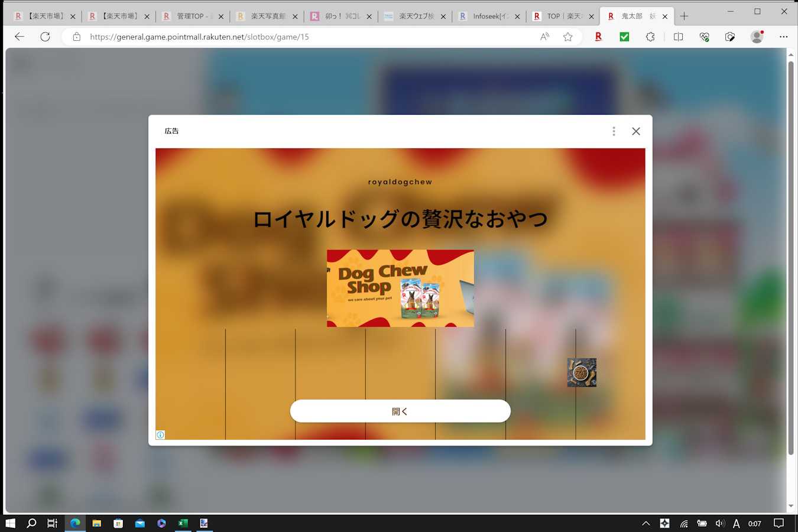Open the Dog Chew Shop banner image

pyautogui.click(x=400, y=288)
